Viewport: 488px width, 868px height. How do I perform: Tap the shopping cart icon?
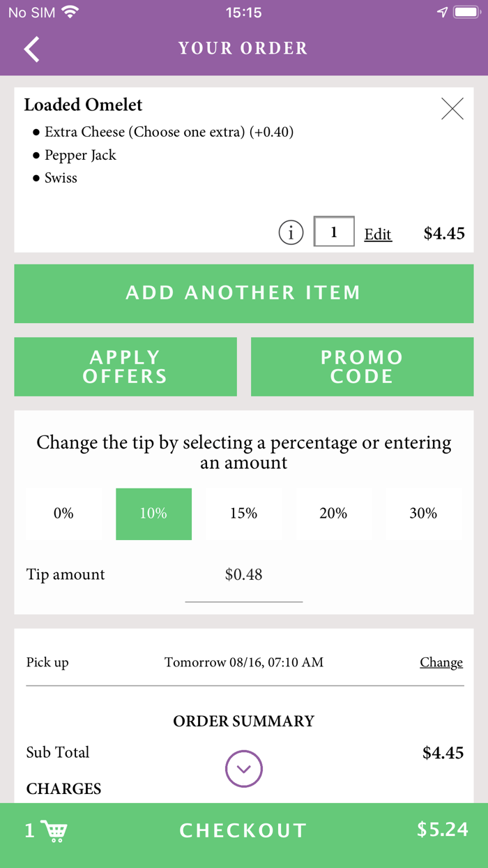point(54,830)
